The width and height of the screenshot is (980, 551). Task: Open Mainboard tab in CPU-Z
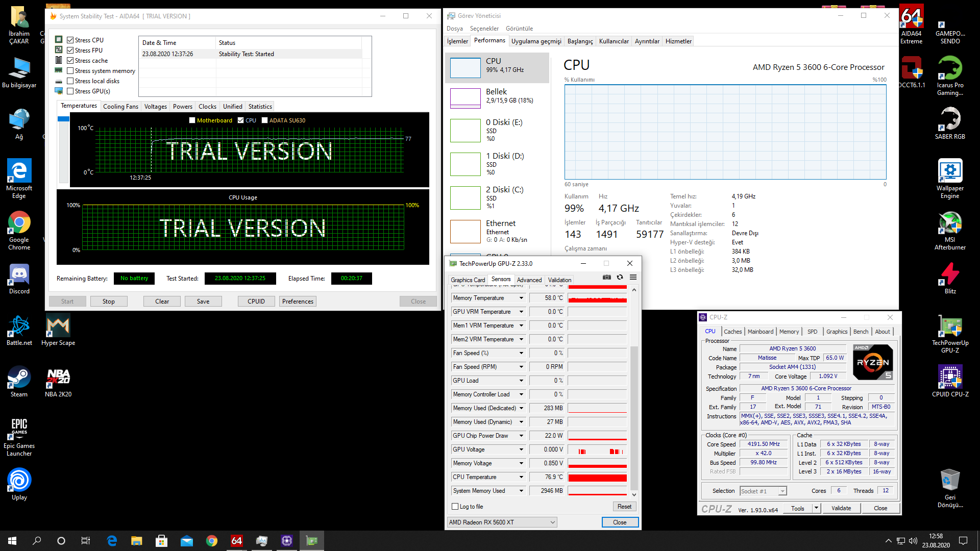click(760, 332)
